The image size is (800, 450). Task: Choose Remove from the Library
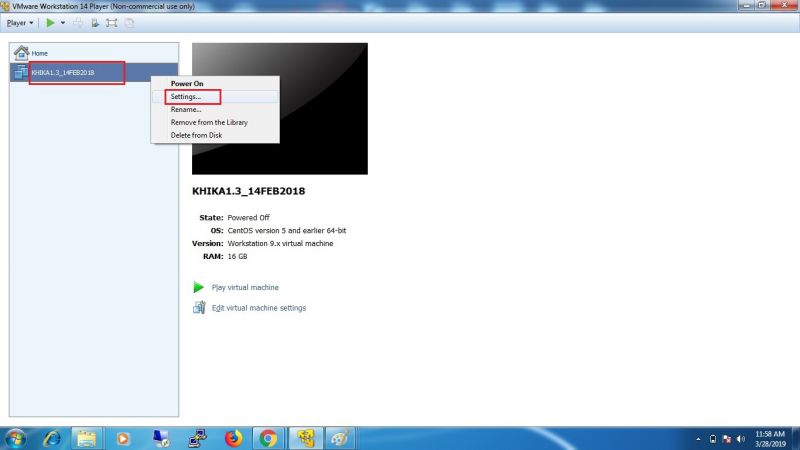click(x=215, y=122)
